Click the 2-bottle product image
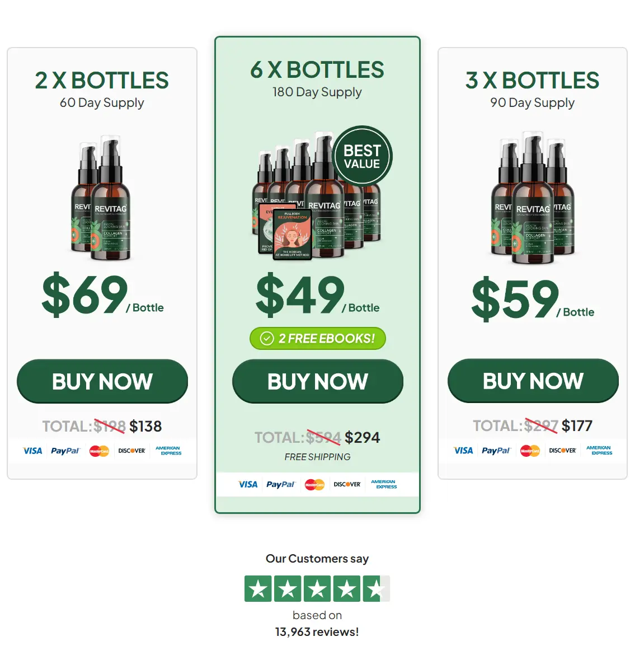 (101, 198)
